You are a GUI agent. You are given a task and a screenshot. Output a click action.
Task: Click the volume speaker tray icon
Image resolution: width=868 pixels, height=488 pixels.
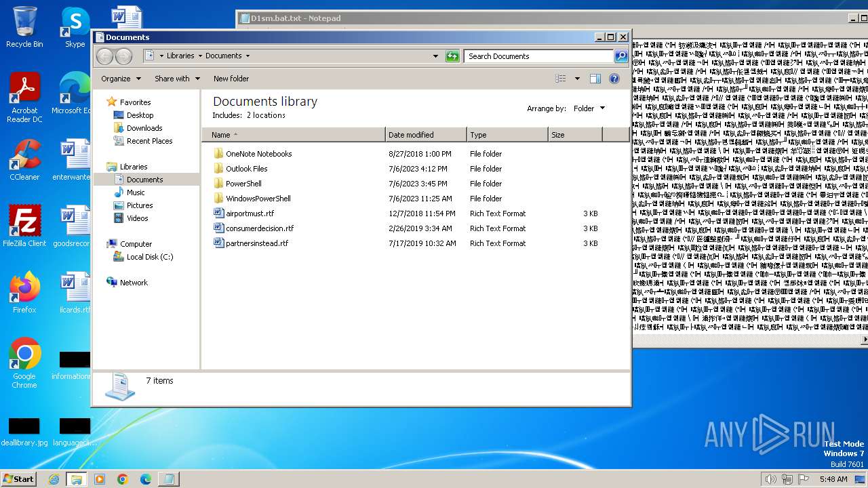(770, 479)
